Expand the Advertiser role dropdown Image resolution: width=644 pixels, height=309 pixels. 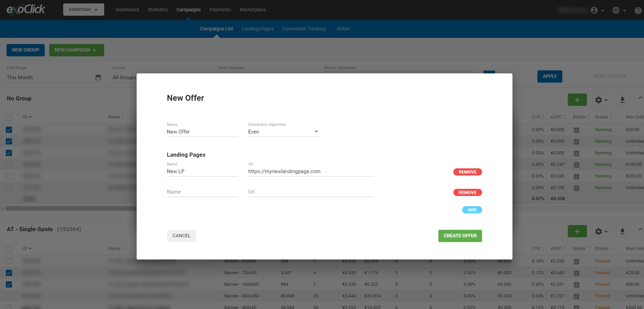[x=83, y=10]
